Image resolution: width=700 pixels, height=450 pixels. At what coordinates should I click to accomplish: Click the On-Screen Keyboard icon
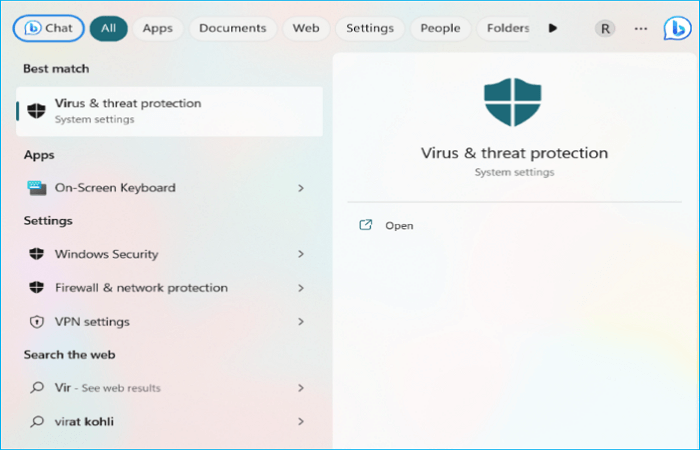coord(37,188)
